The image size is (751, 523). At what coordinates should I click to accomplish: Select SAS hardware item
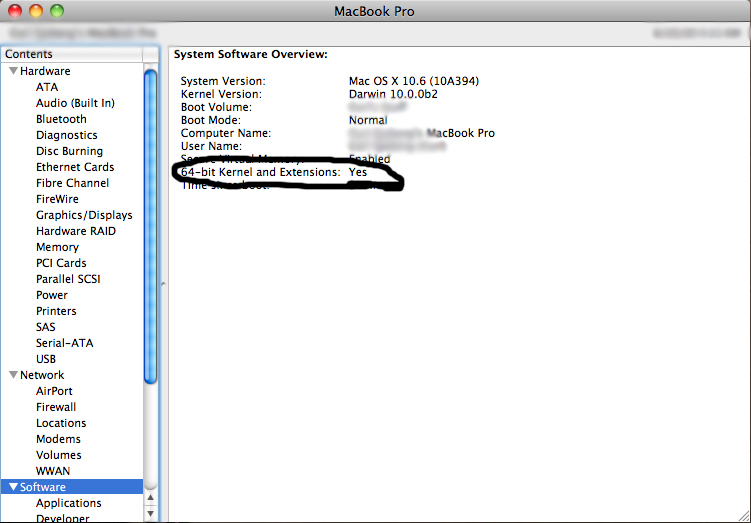click(46, 327)
